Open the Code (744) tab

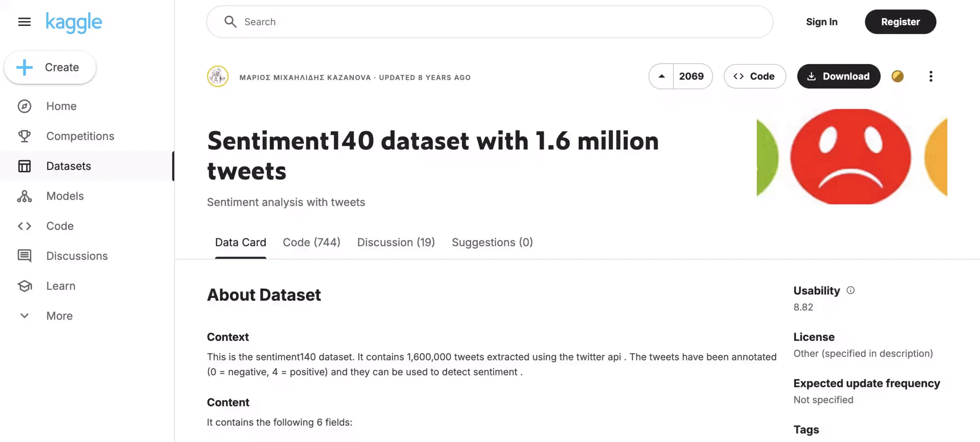tap(311, 242)
